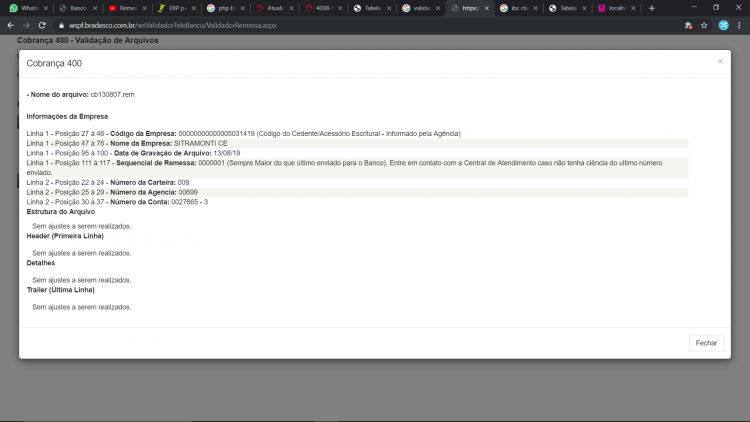Click the account number 0027865 - 3

click(189, 202)
